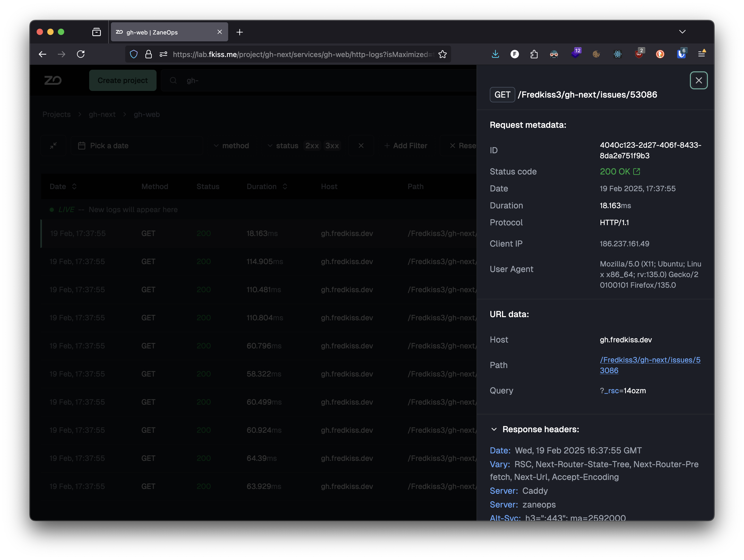Open the 200 OK status code external link icon
744x560 pixels.
[636, 172]
